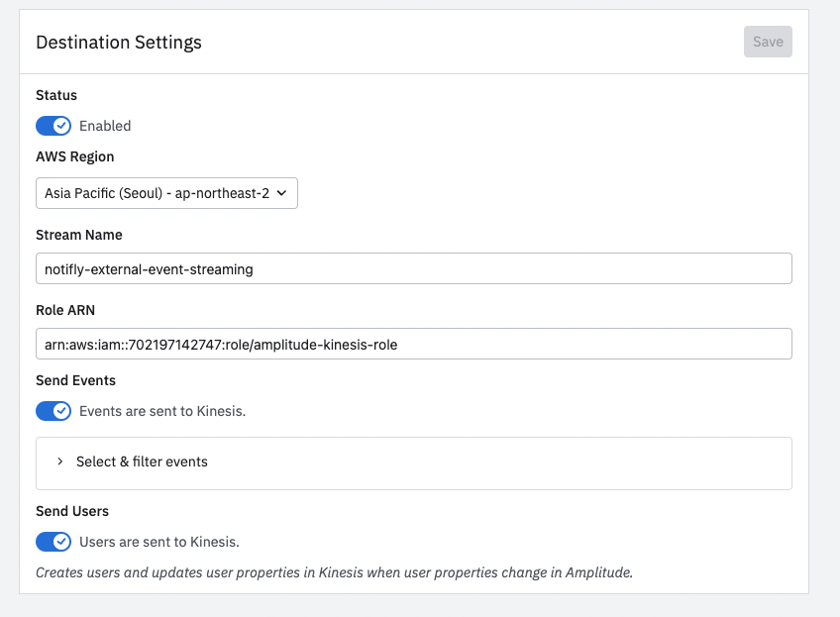Screen dimensions: 840x617
Task: Click the Save button
Action: tap(768, 42)
